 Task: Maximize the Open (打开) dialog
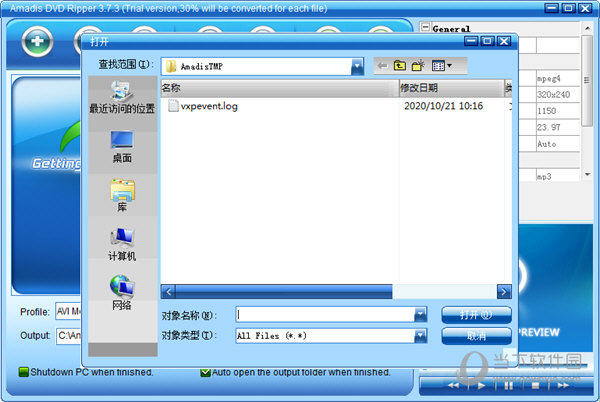(x=488, y=41)
